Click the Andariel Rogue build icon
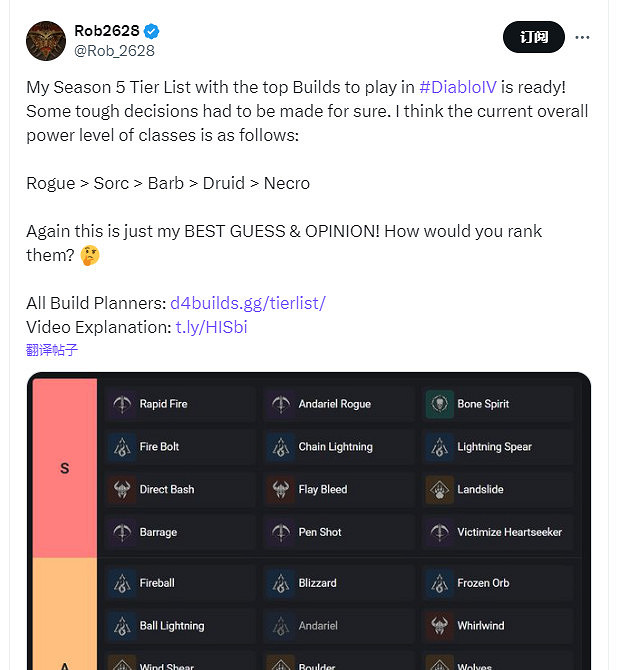The image size is (621, 670). 281,404
